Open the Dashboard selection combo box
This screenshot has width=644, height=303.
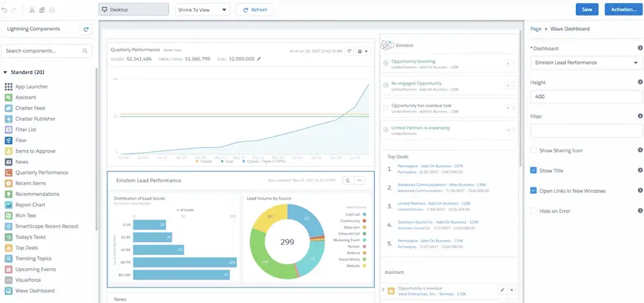tap(585, 63)
